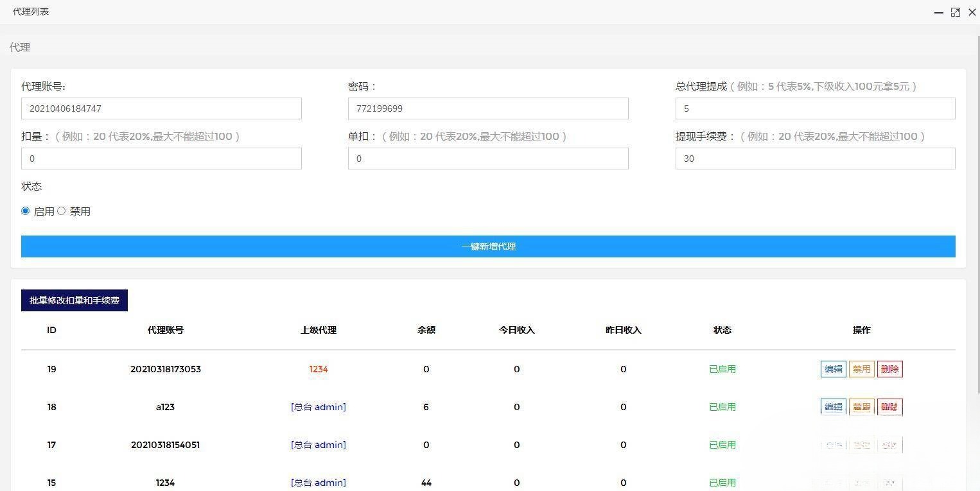980x491 pixels.
Task: Click 禁用 for agent 20210318173053
Action: 861,368
